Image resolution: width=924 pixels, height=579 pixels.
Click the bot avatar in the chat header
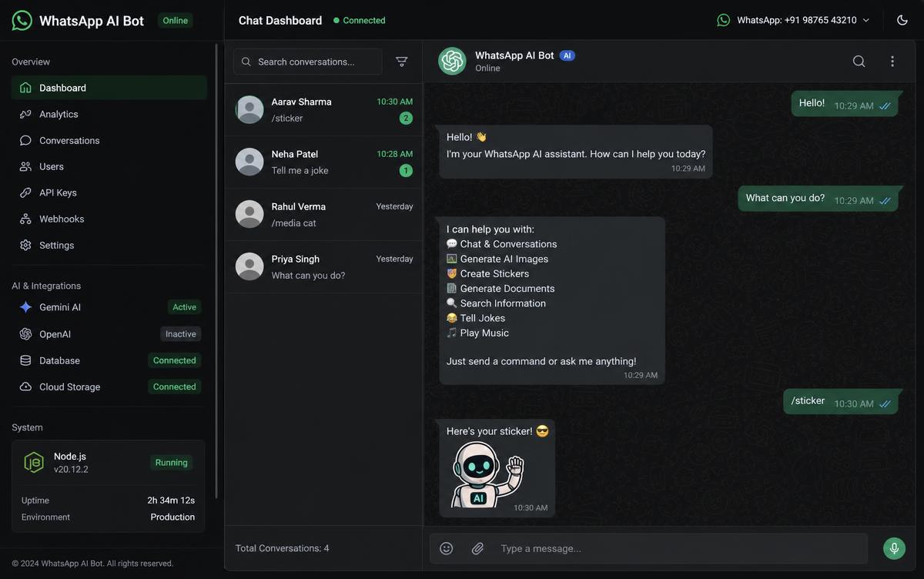452,62
